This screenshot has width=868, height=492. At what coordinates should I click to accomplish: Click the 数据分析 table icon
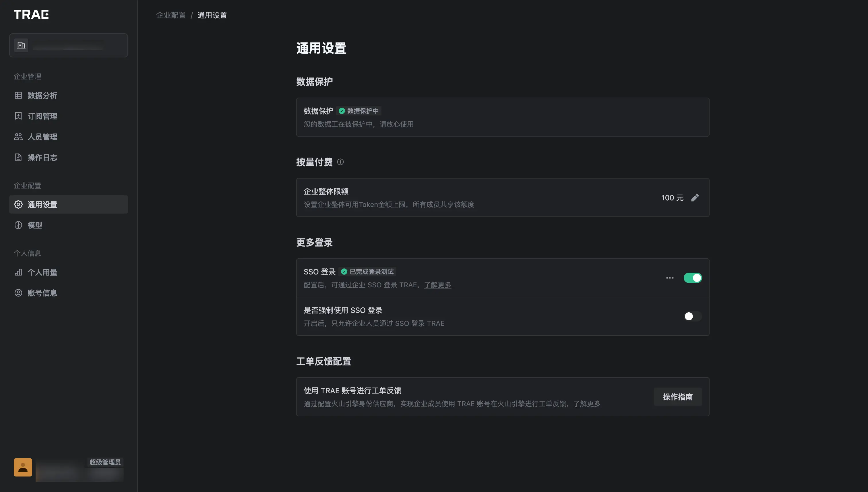click(18, 95)
